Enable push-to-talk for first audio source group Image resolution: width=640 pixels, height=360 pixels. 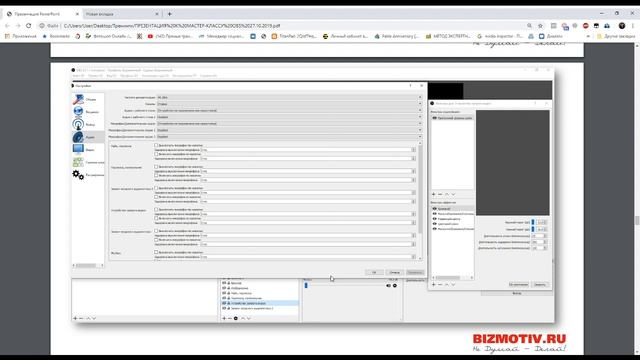156,154
